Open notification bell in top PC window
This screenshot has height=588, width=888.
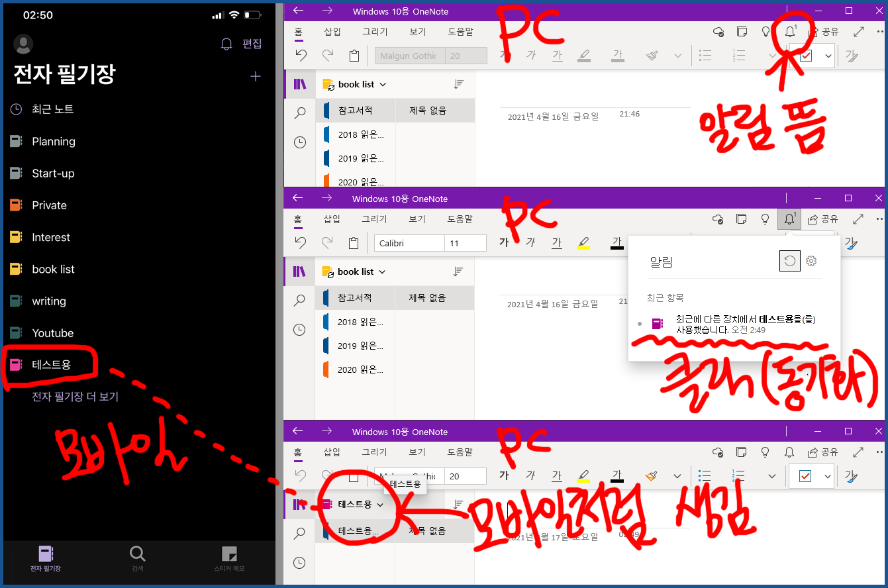[x=789, y=31]
